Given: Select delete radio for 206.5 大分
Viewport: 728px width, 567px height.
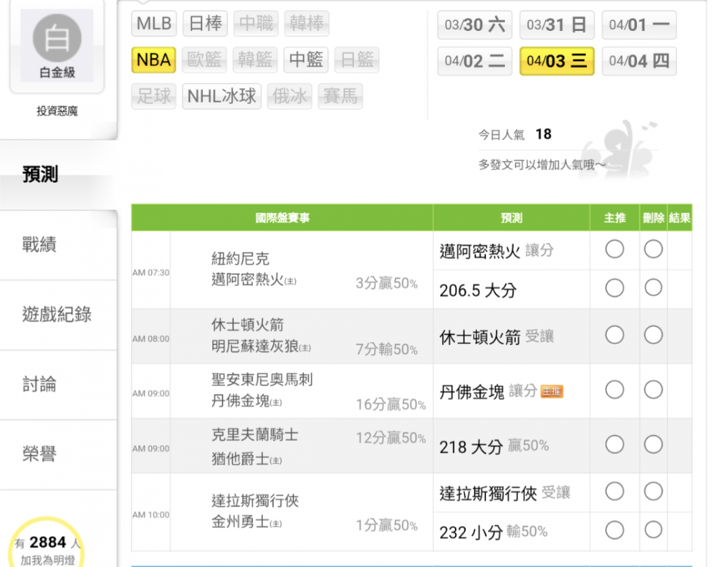Looking at the screenshot, I should click(653, 289).
